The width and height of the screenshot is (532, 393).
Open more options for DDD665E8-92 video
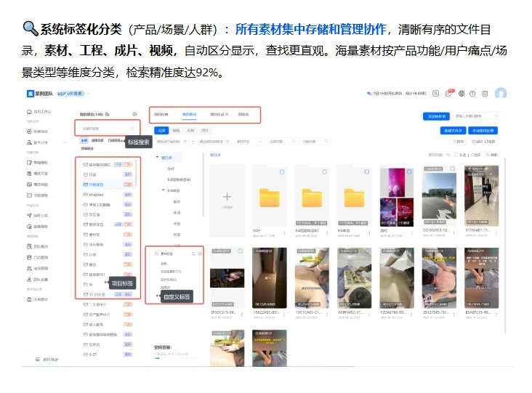click(x=454, y=232)
